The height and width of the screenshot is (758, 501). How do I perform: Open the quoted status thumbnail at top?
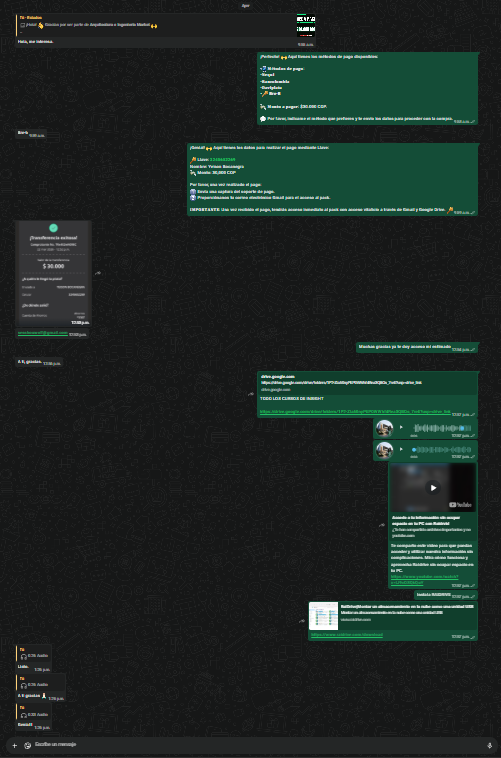coord(306,25)
